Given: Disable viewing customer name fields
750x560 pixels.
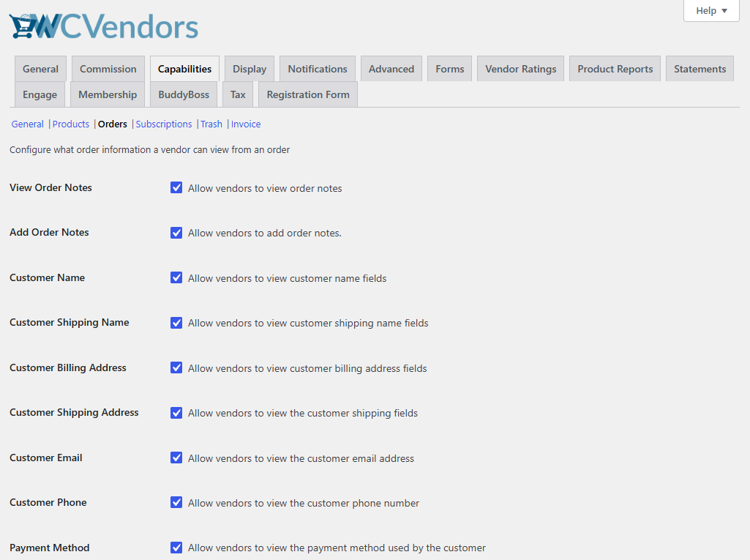Looking at the screenshot, I should click(x=176, y=277).
